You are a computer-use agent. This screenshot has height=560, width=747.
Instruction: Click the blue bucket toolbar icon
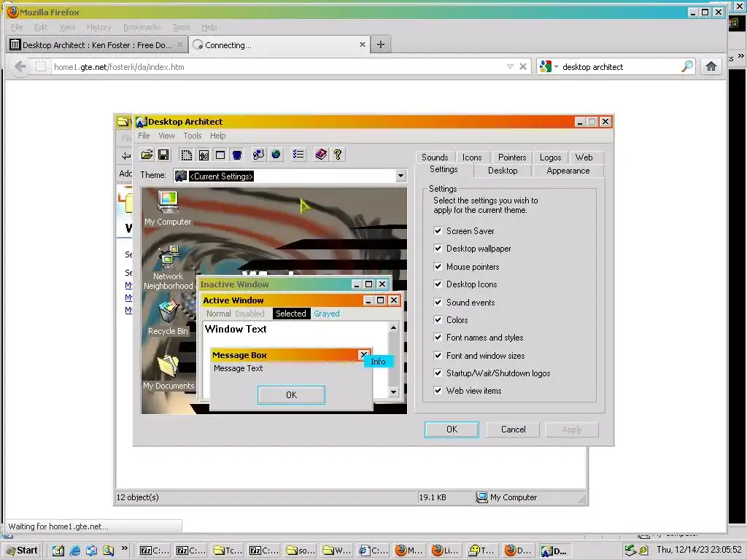[x=237, y=155]
